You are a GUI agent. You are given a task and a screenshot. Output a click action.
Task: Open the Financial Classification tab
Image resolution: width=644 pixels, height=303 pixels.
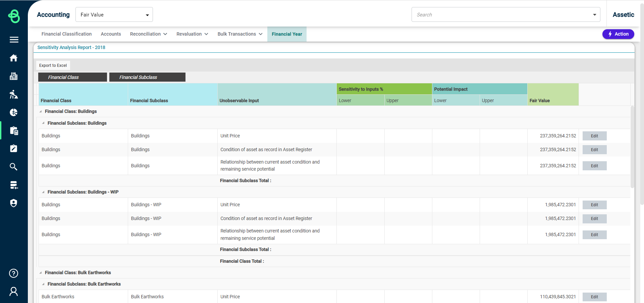pos(66,34)
